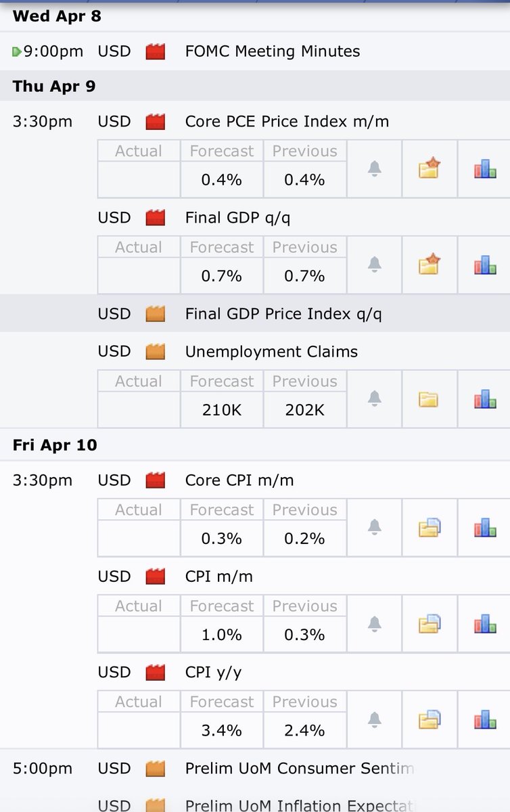Open the chart graph icon for Final GDP q/q
The image size is (510, 812).
pos(485,265)
